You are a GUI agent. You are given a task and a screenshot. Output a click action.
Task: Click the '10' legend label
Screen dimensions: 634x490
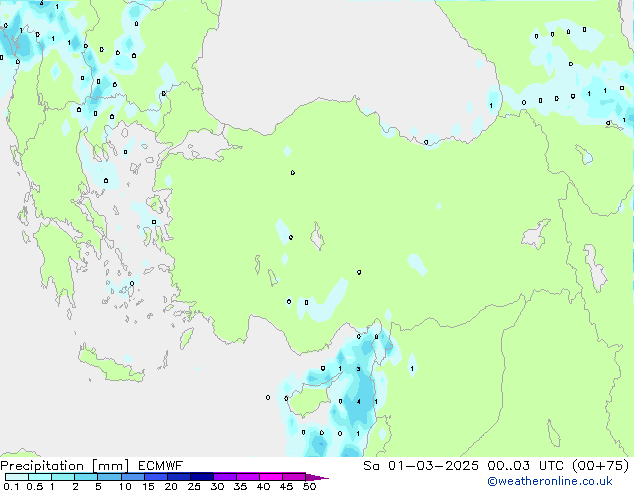coord(125,486)
